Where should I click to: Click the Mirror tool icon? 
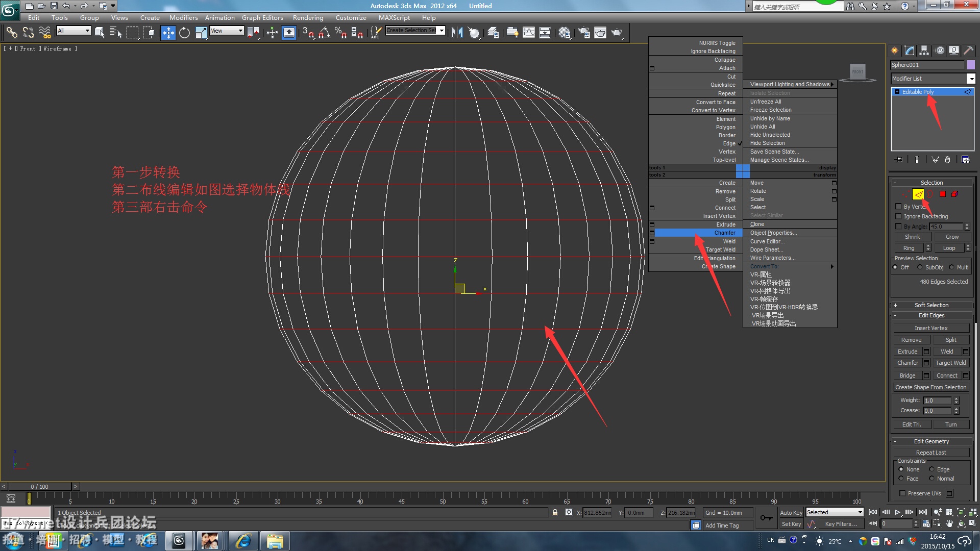[x=457, y=33]
